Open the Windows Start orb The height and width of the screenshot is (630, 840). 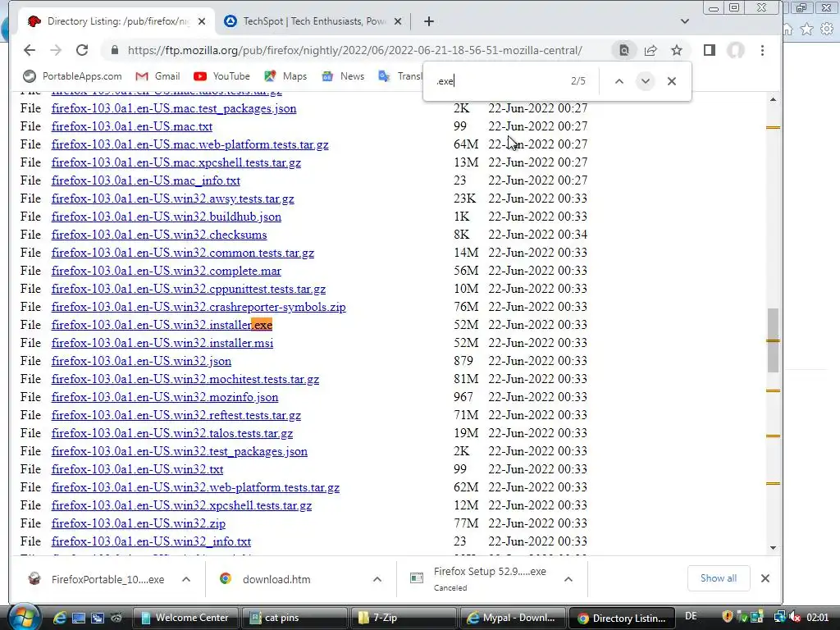tap(24, 617)
